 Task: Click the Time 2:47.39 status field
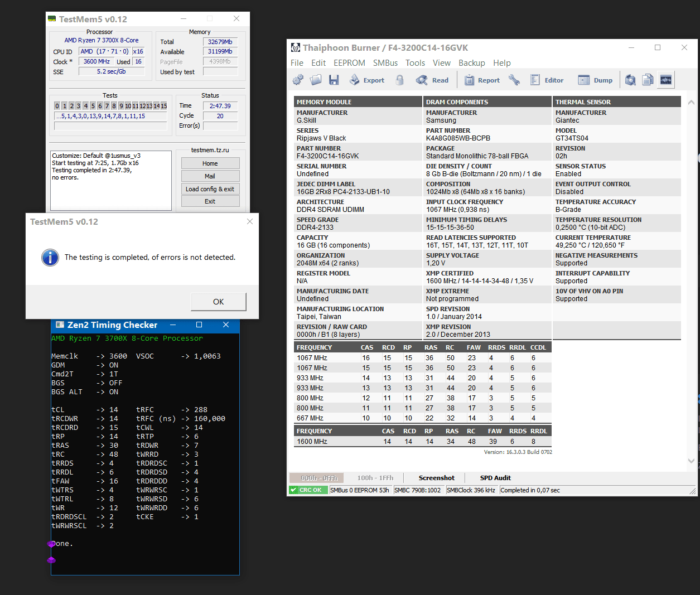click(x=220, y=106)
